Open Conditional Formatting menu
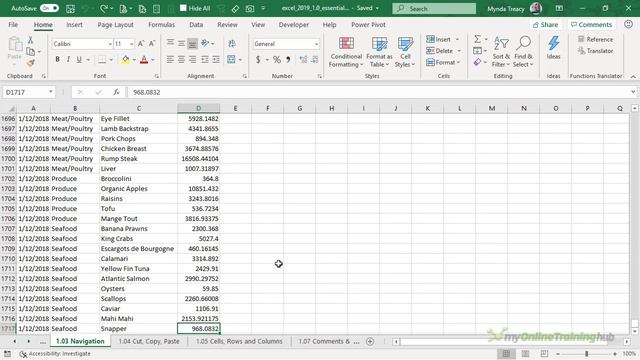Viewport: 640px width, 360px height. pos(346,52)
